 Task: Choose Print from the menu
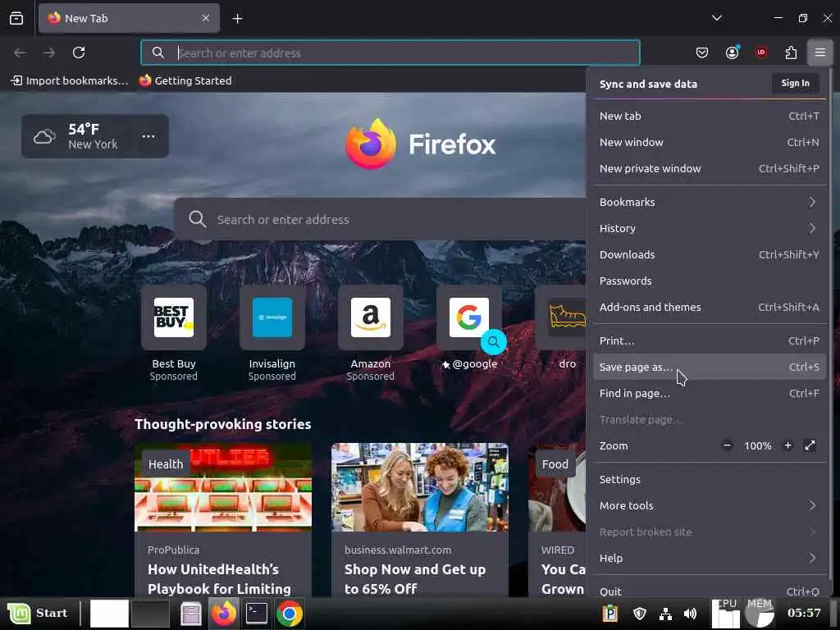(710, 341)
